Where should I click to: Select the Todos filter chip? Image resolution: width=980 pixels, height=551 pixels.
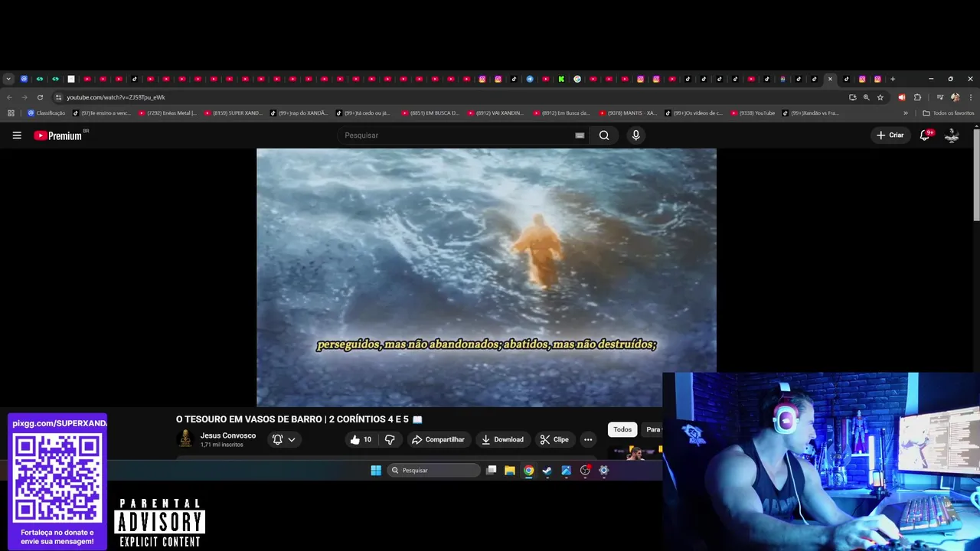tap(622, 429)
